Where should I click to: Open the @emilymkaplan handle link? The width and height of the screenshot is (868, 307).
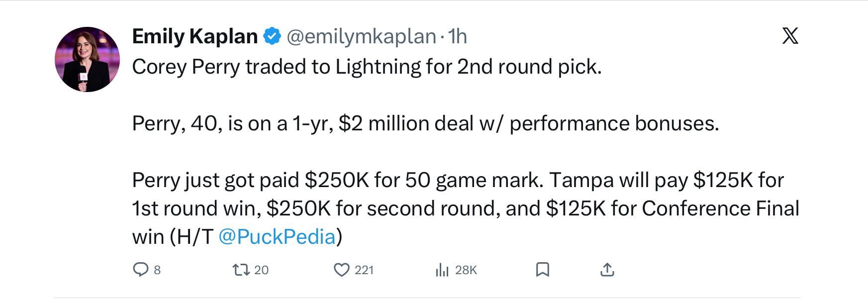pos(361,36)
